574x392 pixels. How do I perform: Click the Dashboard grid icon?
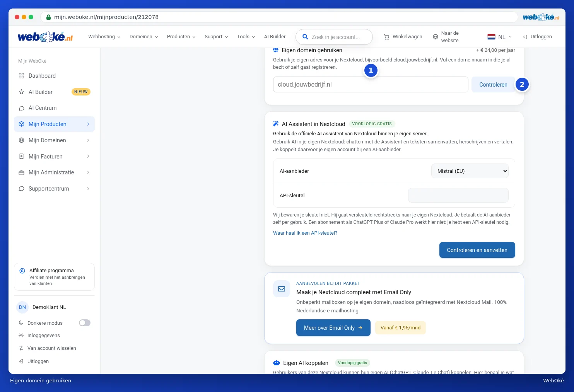pyautogui.click(x=22, y=76)
